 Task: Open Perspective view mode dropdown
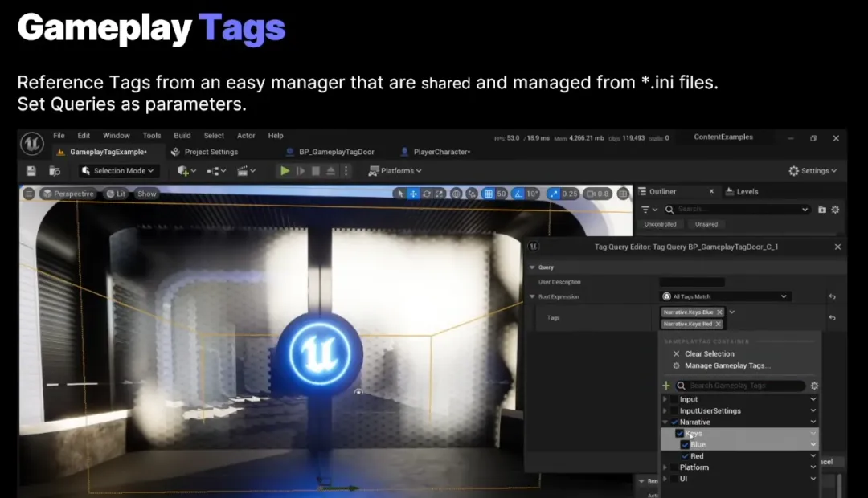68,194
